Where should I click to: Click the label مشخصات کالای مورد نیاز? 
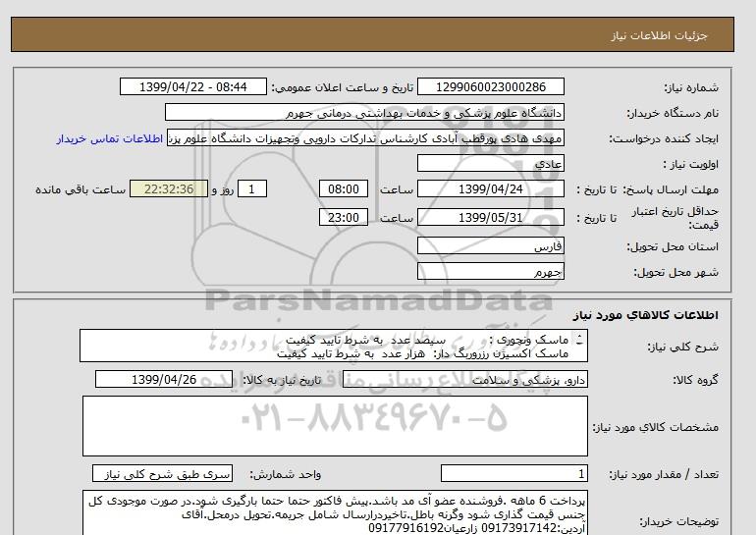[655, 427]
